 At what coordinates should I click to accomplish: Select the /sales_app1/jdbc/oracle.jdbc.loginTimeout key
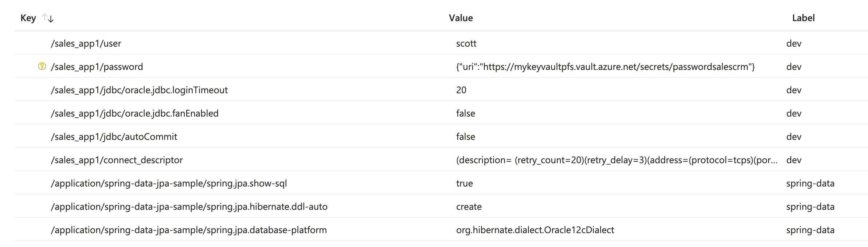tap(140, 90)
